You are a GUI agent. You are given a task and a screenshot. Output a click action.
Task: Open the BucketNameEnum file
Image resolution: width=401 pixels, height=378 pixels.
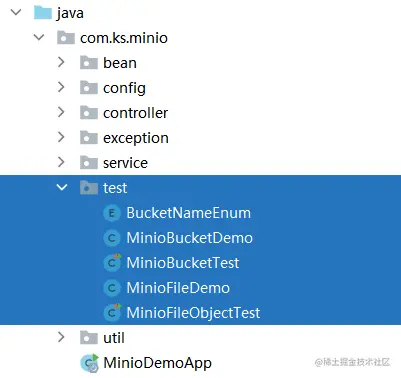[x=189, y=213]
